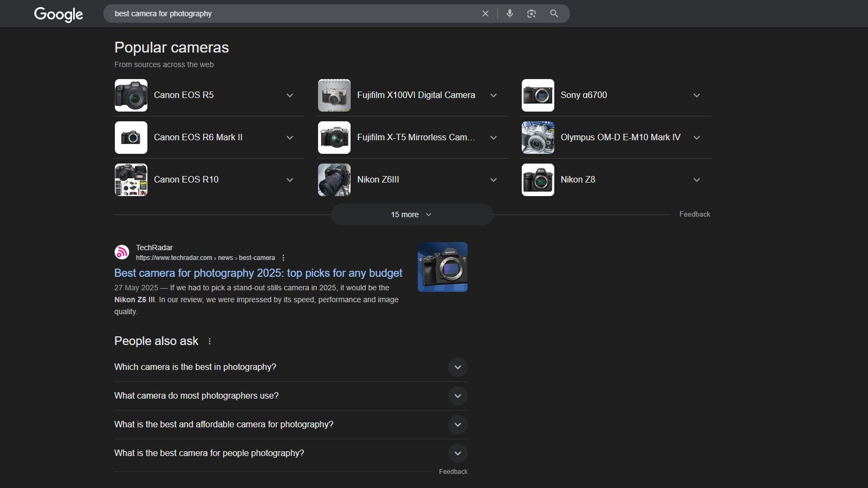Show 15 more popular cameras

click(412, 214)
